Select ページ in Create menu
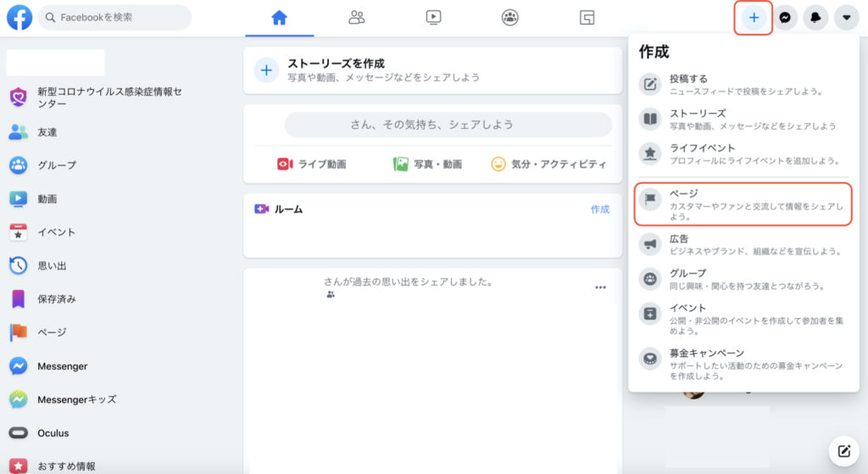Screen dimensions: 868x474 (743, 204)
